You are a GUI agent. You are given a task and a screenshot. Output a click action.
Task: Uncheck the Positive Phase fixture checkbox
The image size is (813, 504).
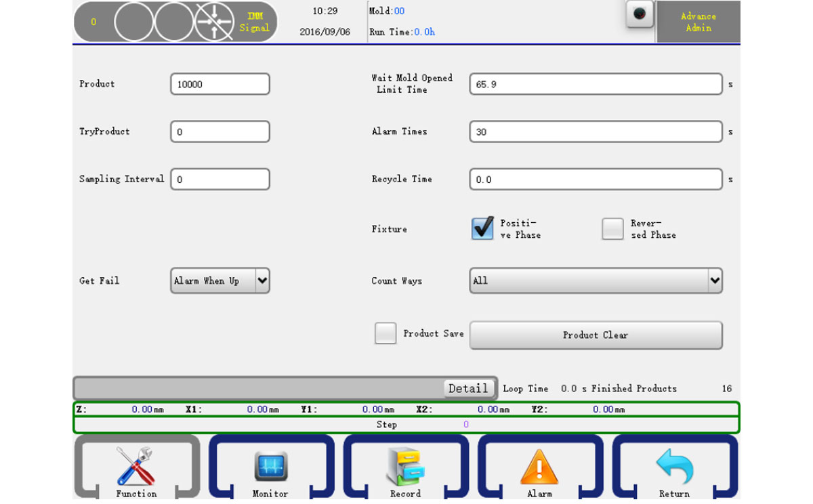click(482, 229)
